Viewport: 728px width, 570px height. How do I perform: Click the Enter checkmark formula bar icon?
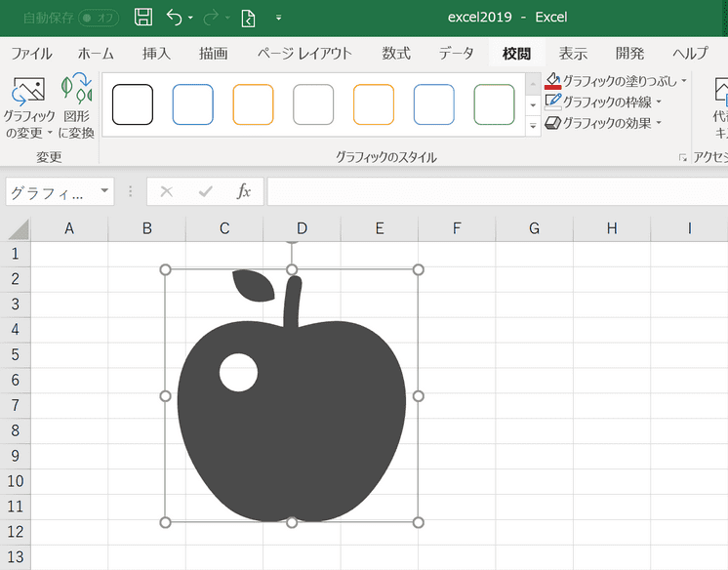[205, 191]
